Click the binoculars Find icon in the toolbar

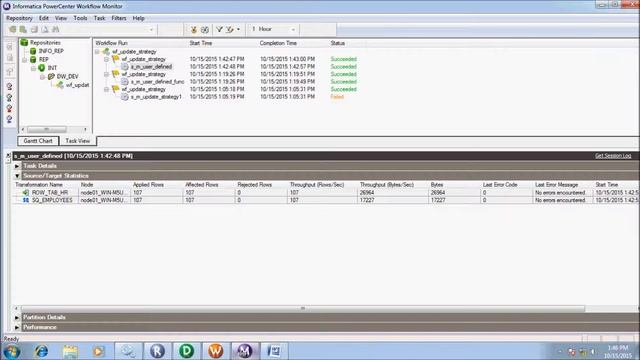click(56, 29)
